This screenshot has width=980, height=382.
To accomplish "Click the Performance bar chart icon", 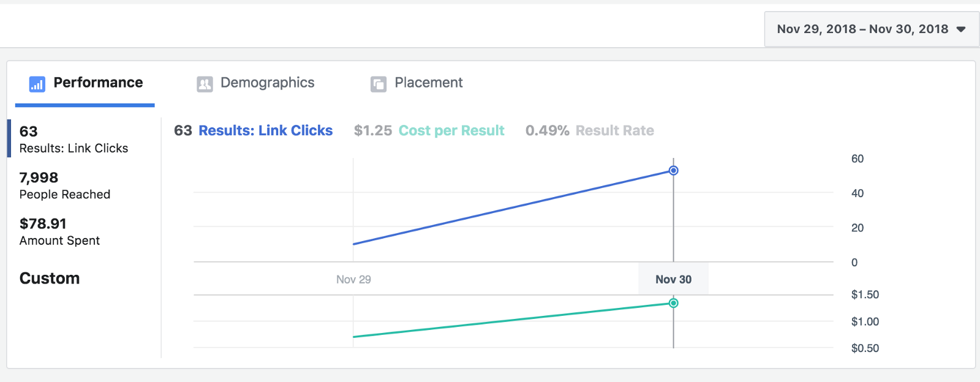I will pos(37,84).
